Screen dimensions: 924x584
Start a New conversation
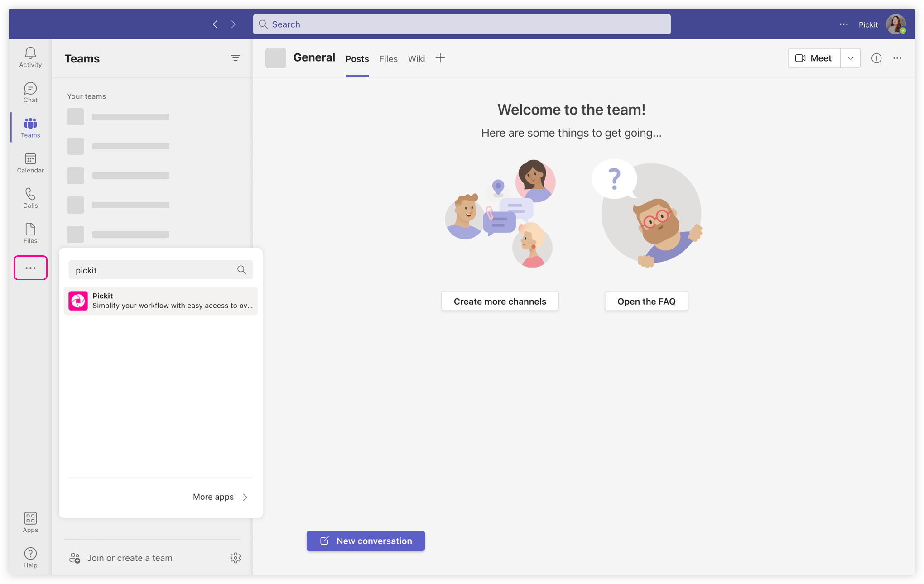366,541
